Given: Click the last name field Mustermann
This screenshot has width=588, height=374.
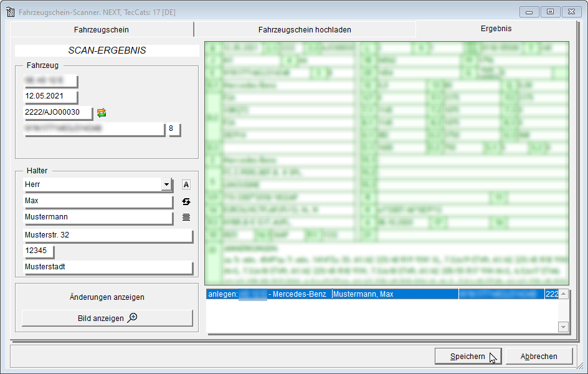Looking at the screenshot, I should tap(98, 217).
